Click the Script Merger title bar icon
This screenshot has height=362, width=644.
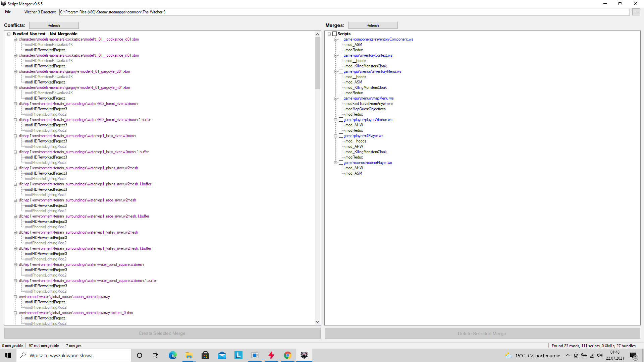click(3, 4)
